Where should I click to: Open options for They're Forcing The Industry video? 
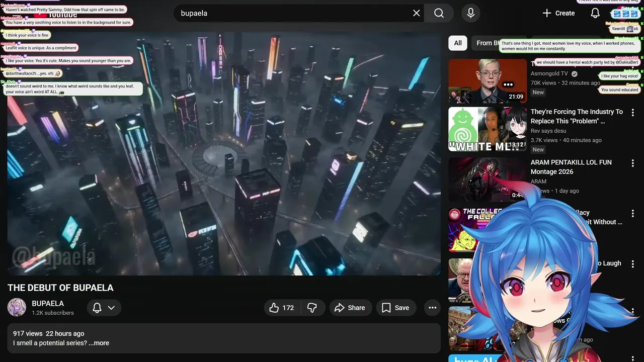pyautogui.click(x=633, y=113)
